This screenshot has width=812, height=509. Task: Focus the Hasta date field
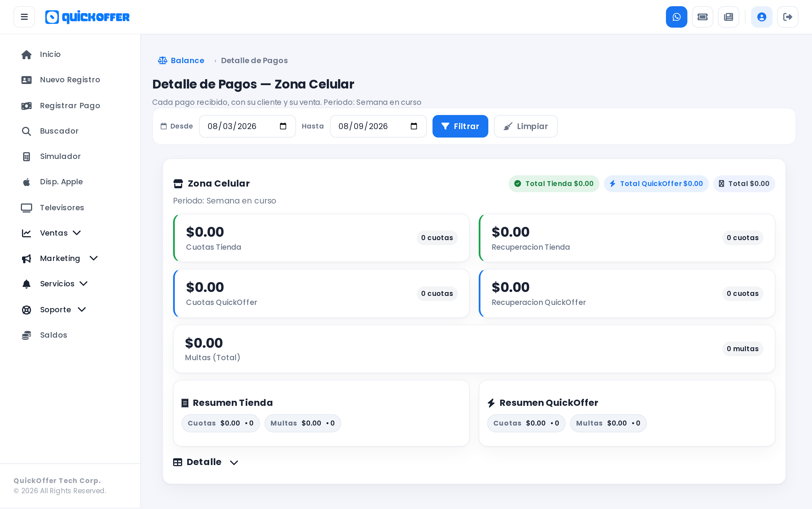point(378,126)
